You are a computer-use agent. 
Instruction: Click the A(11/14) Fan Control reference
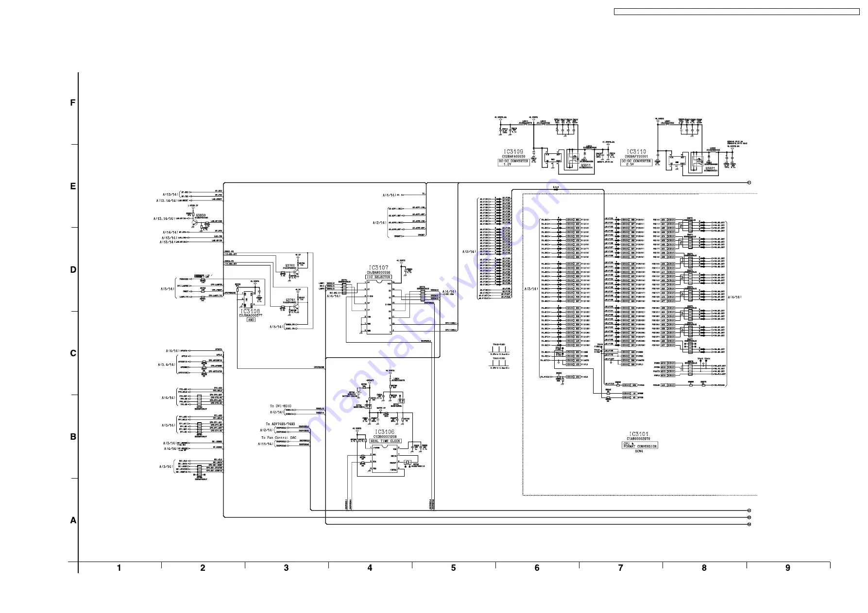click(x=266, y=444)
